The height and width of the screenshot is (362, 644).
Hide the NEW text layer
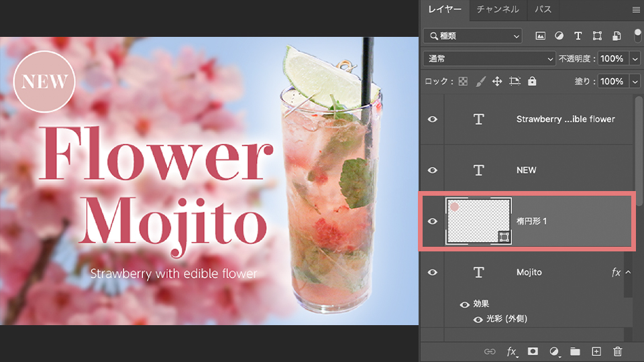pos(433,170)
